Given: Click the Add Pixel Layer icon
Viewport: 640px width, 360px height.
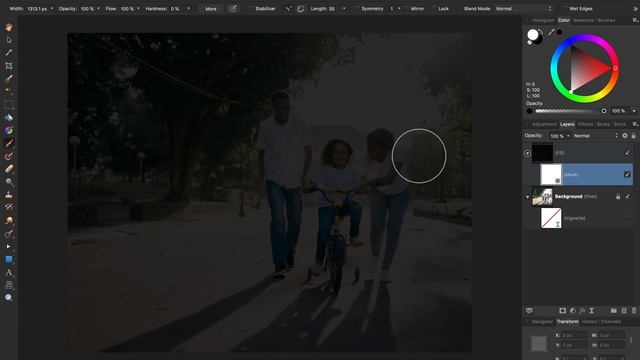Looking at the screenshot, I should click(624, 311).
